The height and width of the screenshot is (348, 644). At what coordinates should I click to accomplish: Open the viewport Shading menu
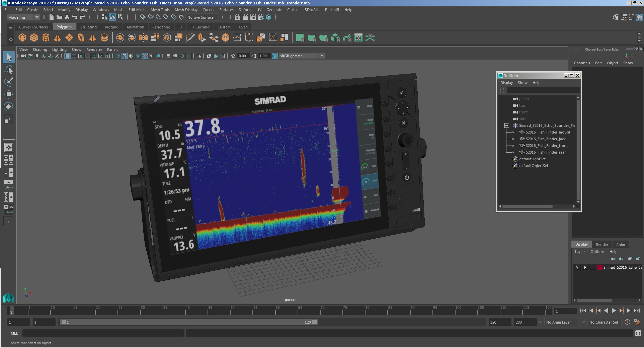pyautogui.click(x=40, y=50)
